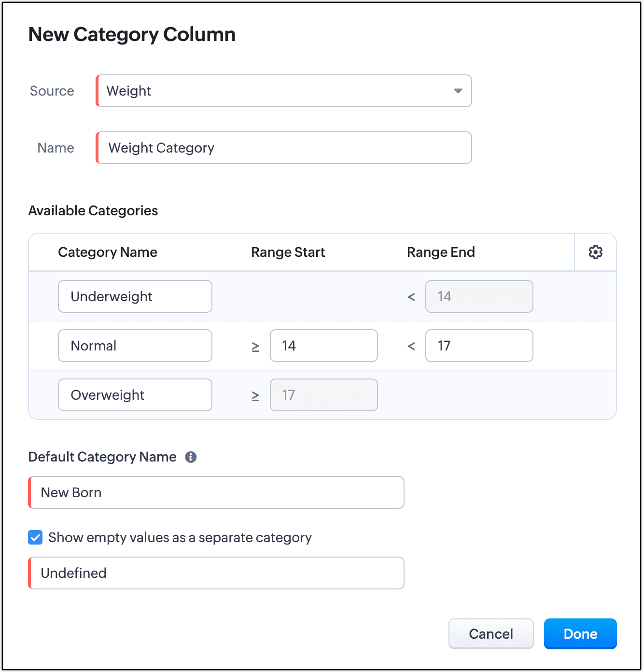The image size is (643, 672).
Task: Click the disabled Underweight range end field
Action: click(479, 296)
